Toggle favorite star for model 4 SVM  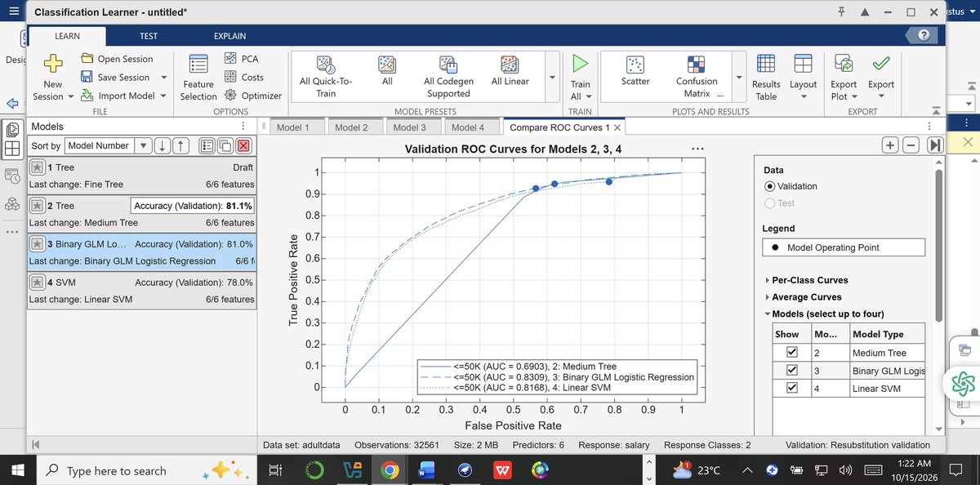pyautogui.click(x=38, y=283)
